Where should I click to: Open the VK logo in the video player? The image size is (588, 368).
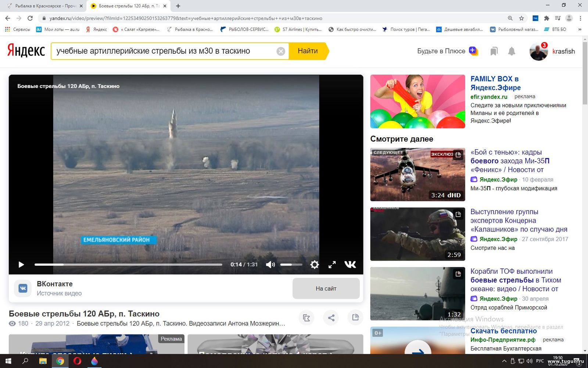350,265
